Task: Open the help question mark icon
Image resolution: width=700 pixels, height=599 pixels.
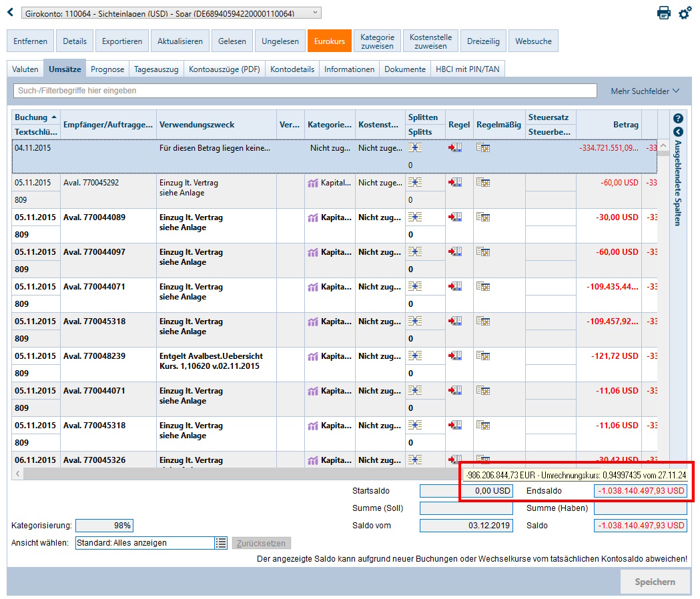Action: click(x=678, y=118)
